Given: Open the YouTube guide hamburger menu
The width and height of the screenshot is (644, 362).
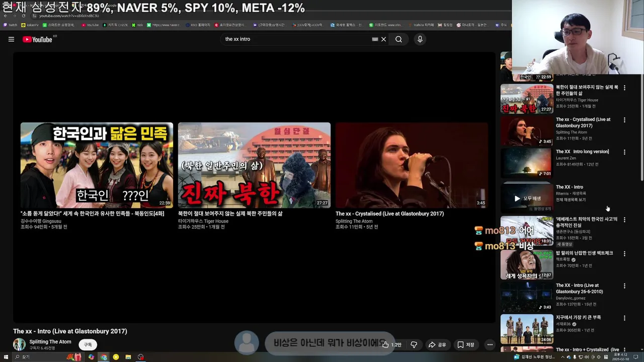Looking at the screenshot, I should [x=11, y=39].
